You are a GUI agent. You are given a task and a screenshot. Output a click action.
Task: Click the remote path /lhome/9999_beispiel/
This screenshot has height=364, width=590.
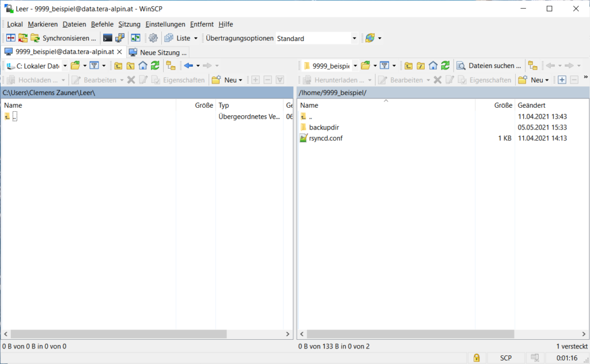(x=332, y=93)
